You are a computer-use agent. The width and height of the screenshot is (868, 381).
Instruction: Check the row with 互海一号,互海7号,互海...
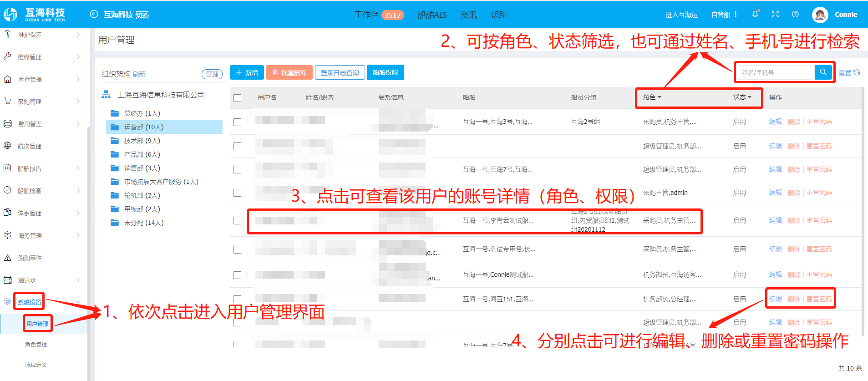coord(237,169)
